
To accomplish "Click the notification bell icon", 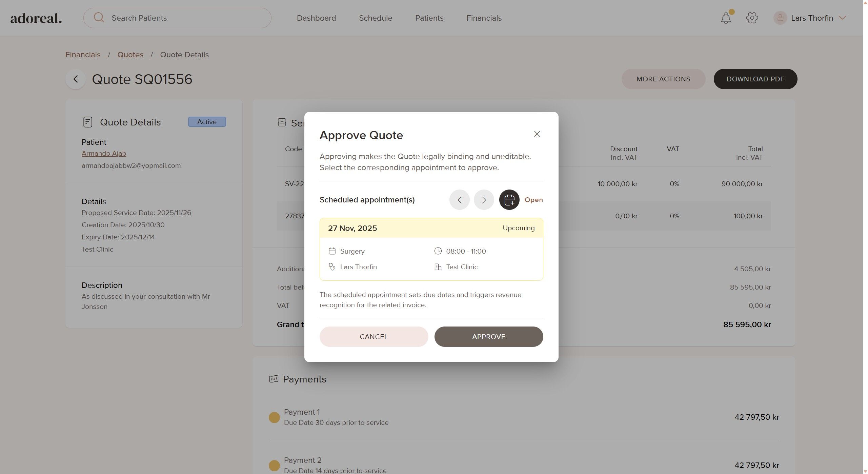I will coord(726,18).
